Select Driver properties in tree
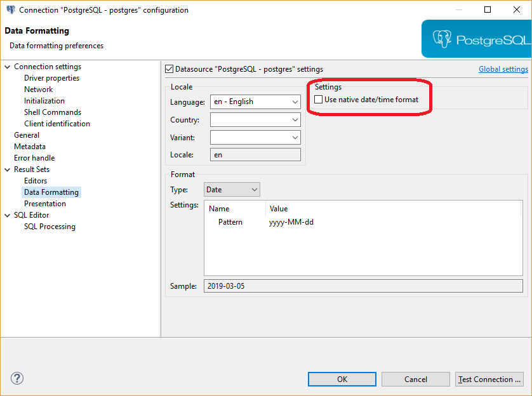Viewport: 532px width, 396px height. (x=51, y=78)
